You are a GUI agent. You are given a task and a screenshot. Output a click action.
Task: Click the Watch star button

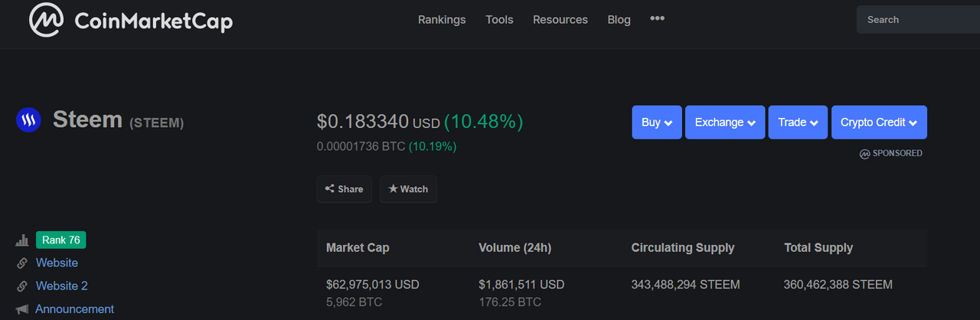(408, 189)
